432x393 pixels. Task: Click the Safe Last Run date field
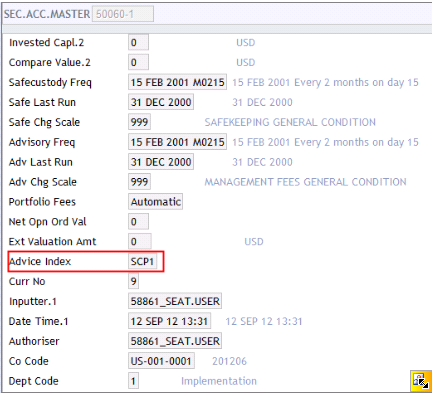[161, 102]
